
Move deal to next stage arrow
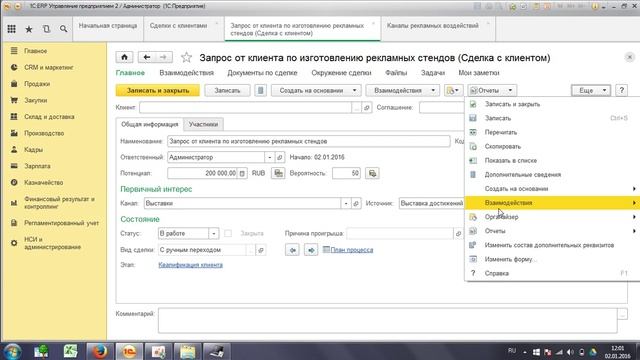click(x=311, y=250)
